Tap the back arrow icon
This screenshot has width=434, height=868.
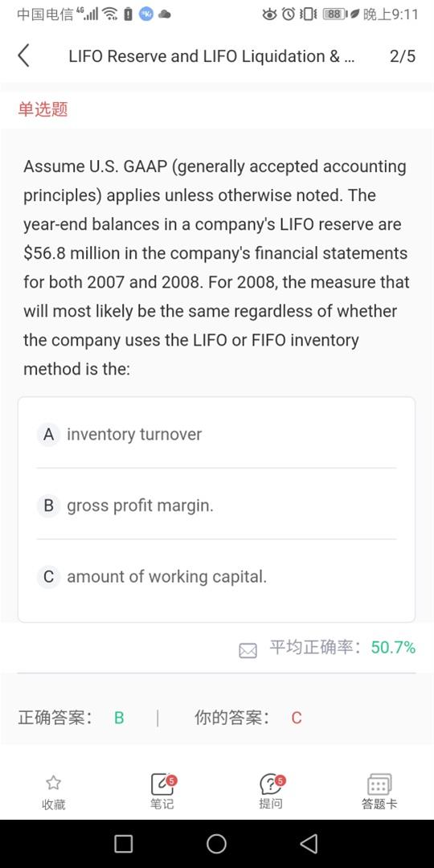[x=23, y=56]
